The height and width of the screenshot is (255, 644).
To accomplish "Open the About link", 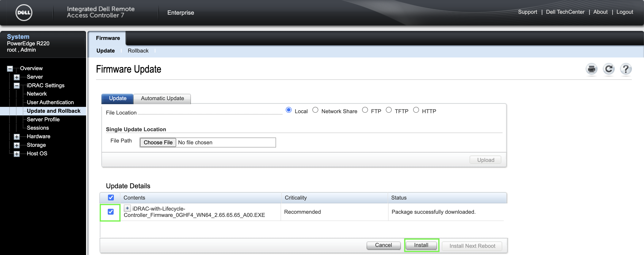I will point(600,12).
